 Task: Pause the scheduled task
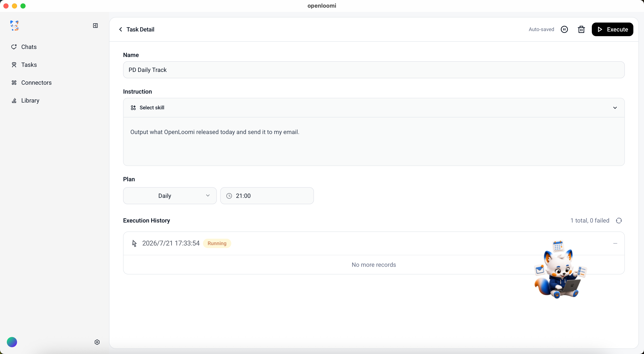[564, 30]
